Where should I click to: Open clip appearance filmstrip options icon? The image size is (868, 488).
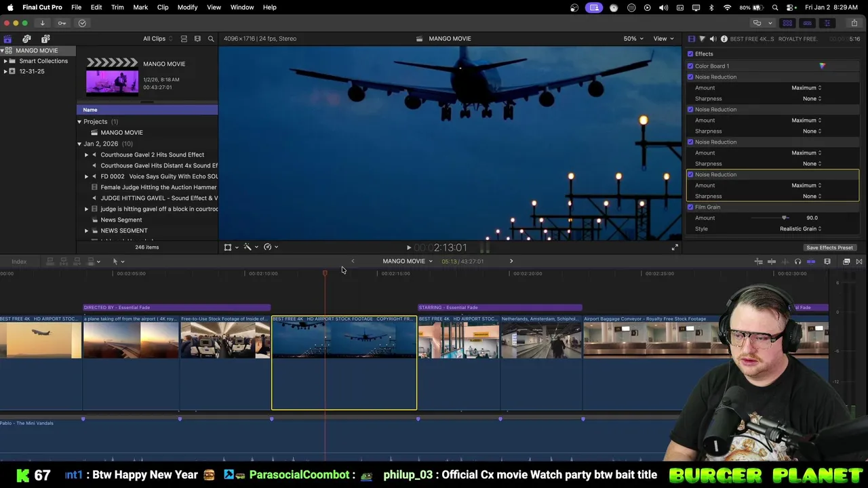click(197, 39)
